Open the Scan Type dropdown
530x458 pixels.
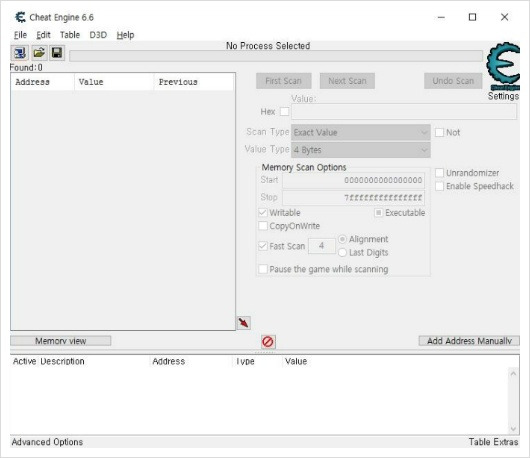click(361, 132)
